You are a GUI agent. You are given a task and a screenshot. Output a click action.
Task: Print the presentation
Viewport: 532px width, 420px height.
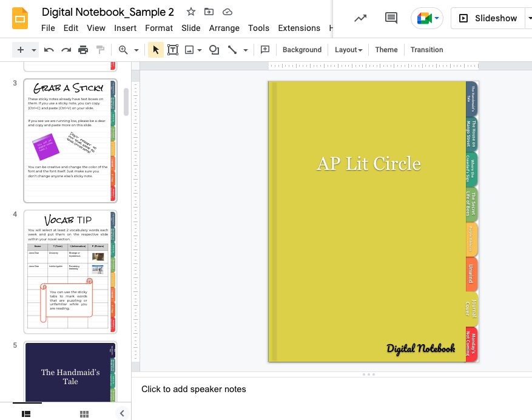[x=83, y=50]
